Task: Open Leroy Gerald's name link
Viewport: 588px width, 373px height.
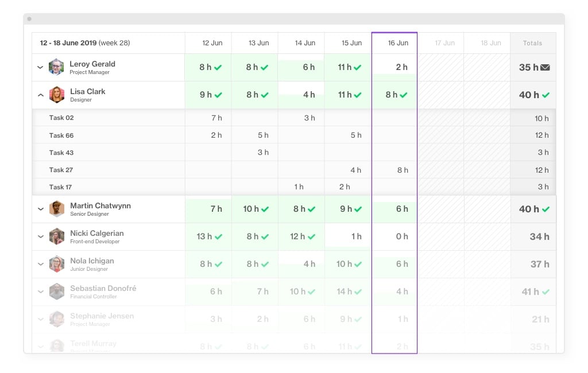Action: coord(92,64)
